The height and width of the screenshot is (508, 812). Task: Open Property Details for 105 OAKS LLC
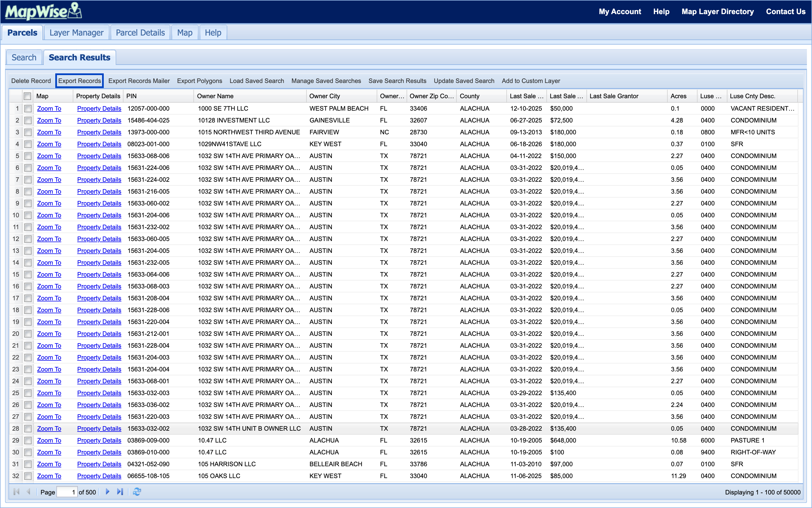coord(99,476)
